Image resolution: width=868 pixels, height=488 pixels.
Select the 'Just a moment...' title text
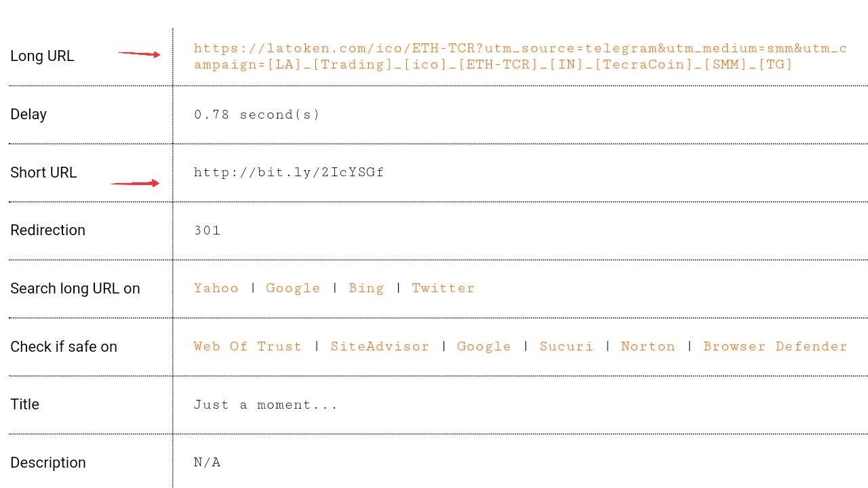[265, 405]
